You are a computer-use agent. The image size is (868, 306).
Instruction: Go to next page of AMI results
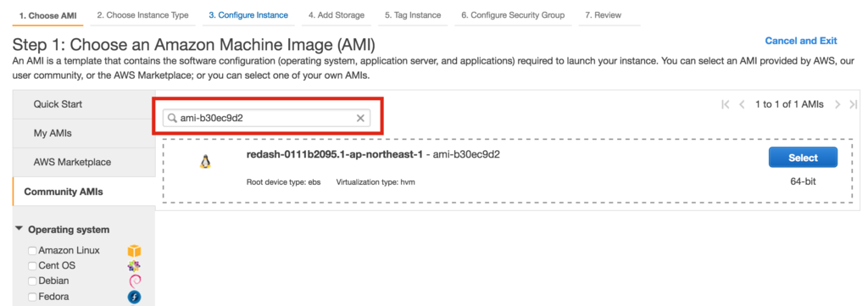point(837,104)
